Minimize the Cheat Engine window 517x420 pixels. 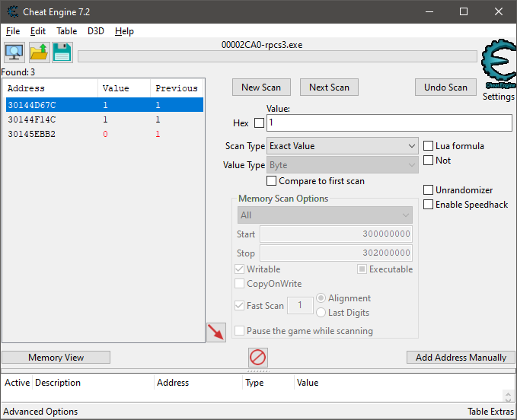[x=429, y=11]
